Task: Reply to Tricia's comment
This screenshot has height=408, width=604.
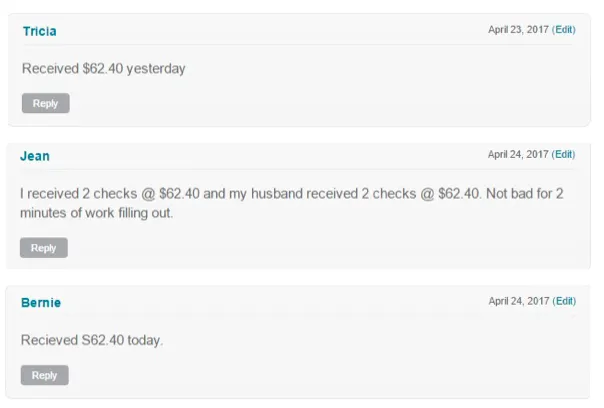Action: click(x=45, y=103)
